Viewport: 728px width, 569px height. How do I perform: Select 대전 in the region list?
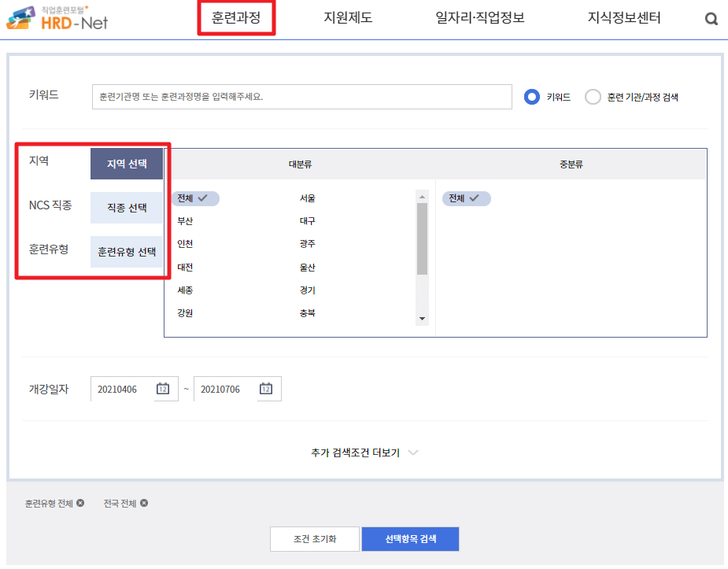tap(185, 268)
